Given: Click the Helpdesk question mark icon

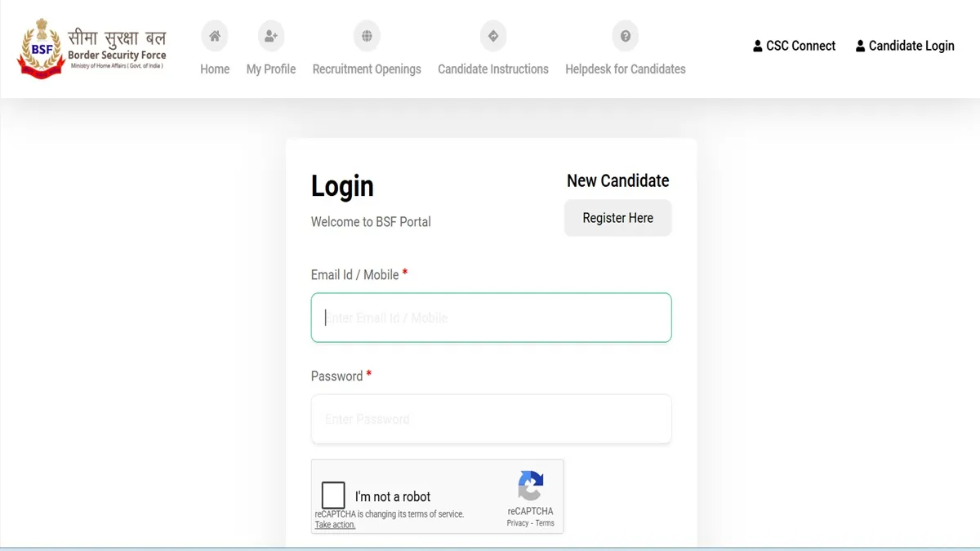Looking at the screenshot, I should 626,36.
